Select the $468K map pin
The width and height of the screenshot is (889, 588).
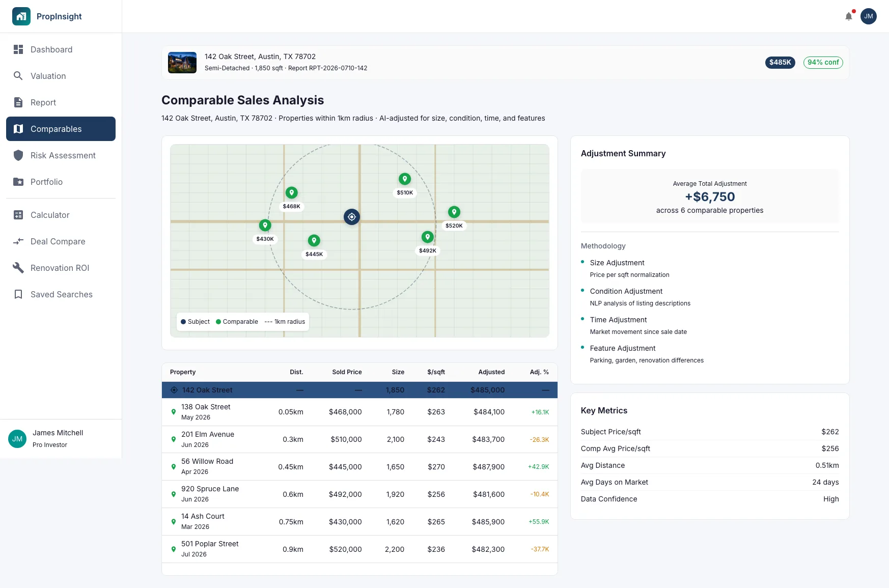pyautogui.click(x=292, y=193)
